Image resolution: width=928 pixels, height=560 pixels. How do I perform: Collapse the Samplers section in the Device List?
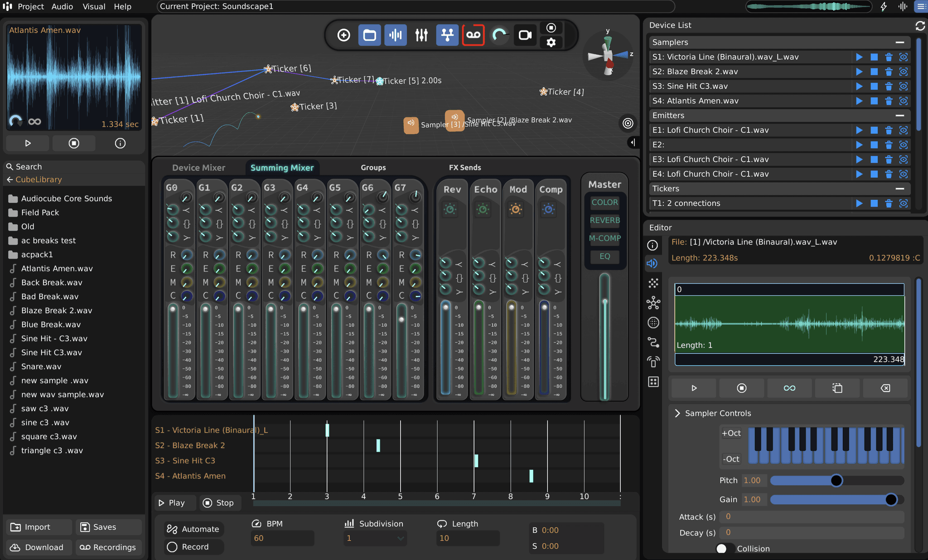click(x=900, y=42)
